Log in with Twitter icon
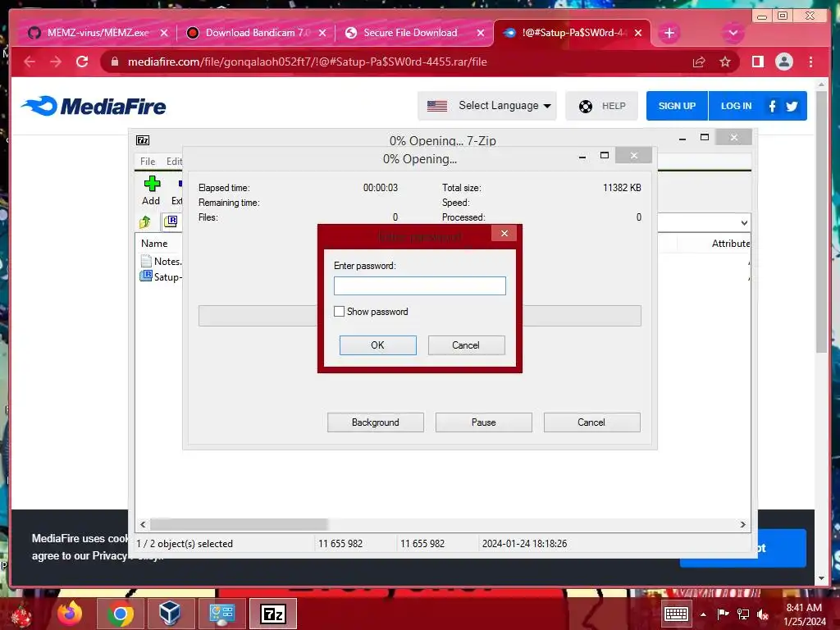Viewport: 840px width, 630px height. tap(792, 106)
